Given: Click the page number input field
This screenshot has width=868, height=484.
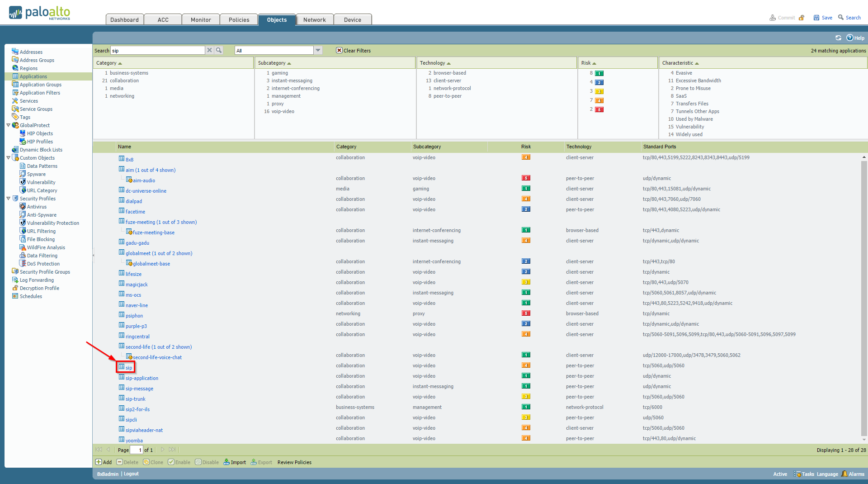Looking at the screenshot, I should coord(136,450).
